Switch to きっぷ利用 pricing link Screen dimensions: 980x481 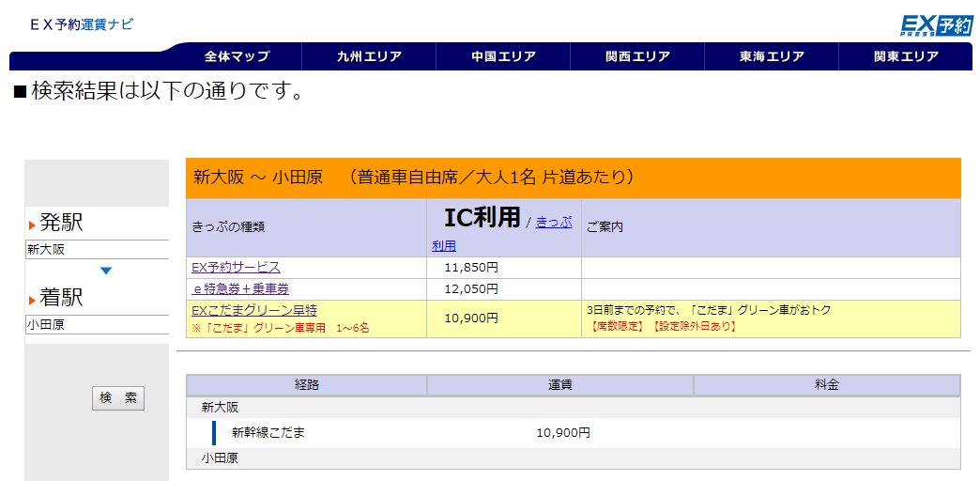[554, 222]
